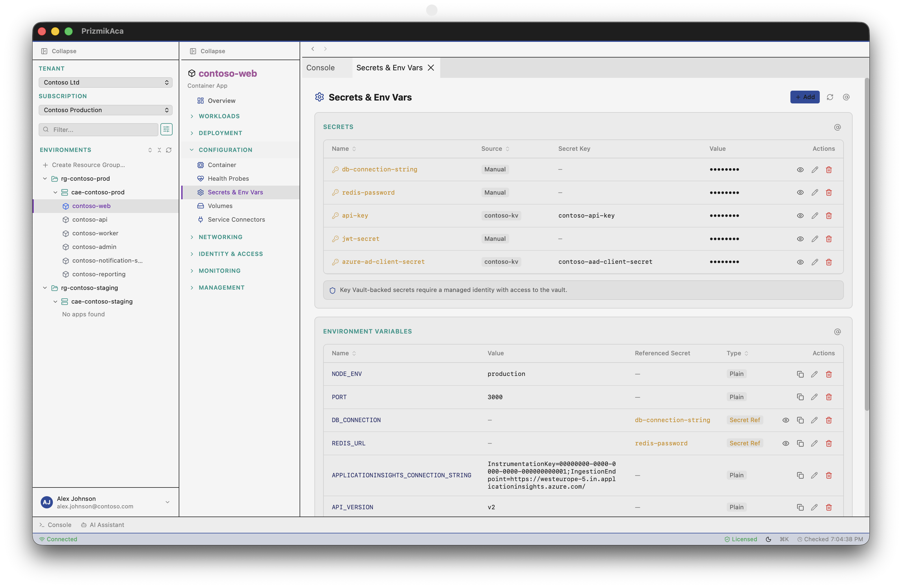
Task: Click the @ icon in the Secrets panel header
Action: (x=837, y=127)
